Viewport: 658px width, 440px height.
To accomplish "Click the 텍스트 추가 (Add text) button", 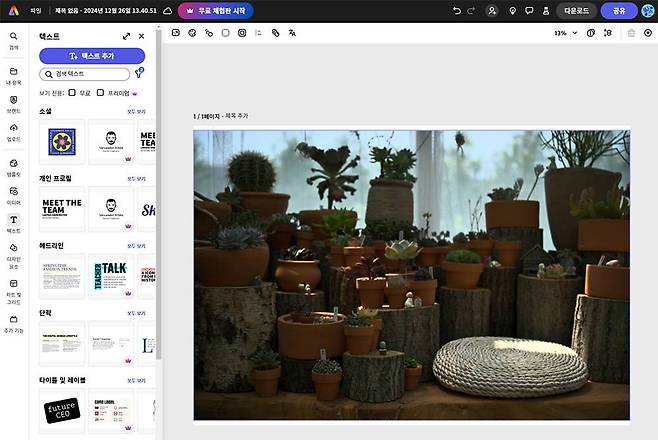I will [92, 56].
